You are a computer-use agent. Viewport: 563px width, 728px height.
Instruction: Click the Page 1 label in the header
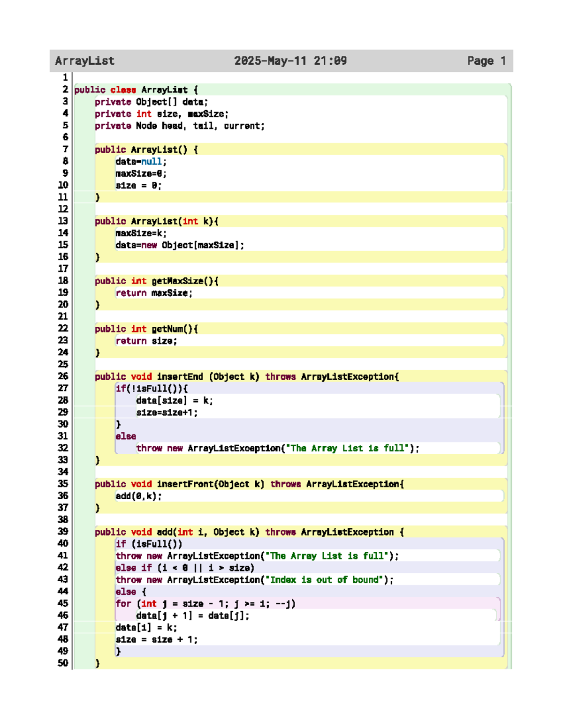click(x=486, y=61)
